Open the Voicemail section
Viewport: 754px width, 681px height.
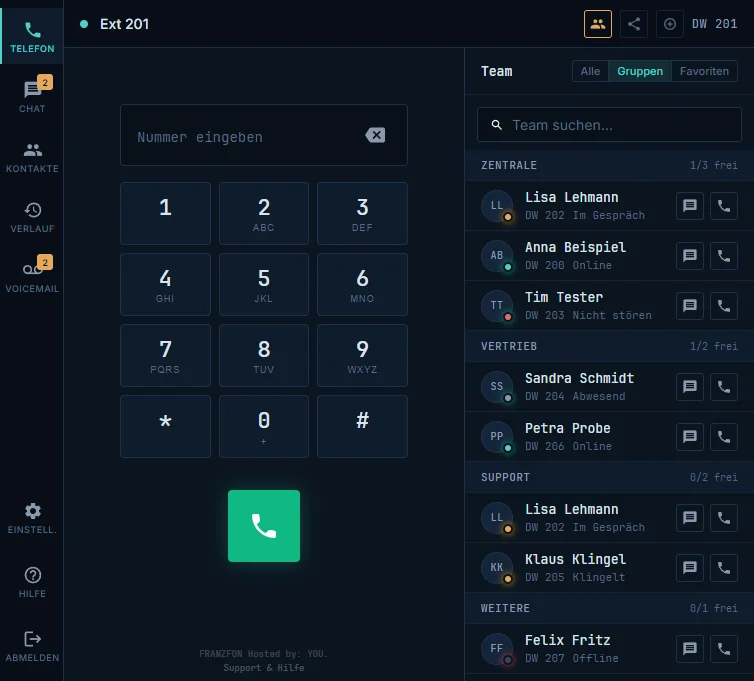click(x=32, y=275)
